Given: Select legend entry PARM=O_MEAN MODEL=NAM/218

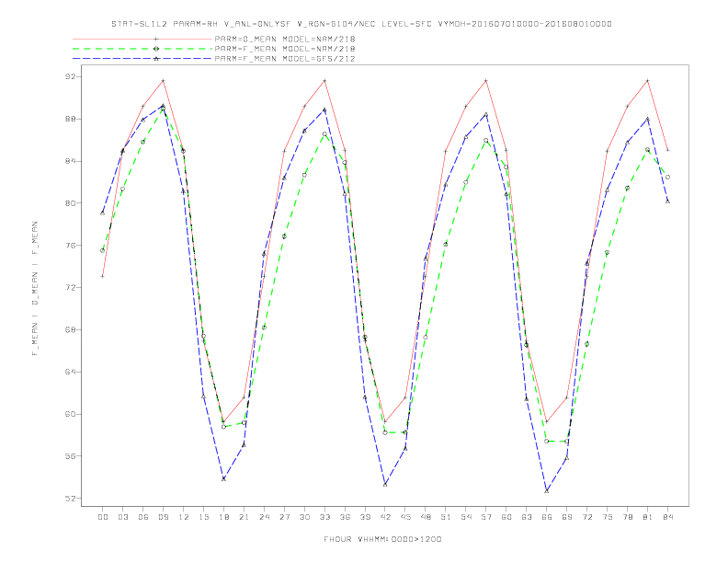Looking at the screenshot, I should (x=285, y=39).
